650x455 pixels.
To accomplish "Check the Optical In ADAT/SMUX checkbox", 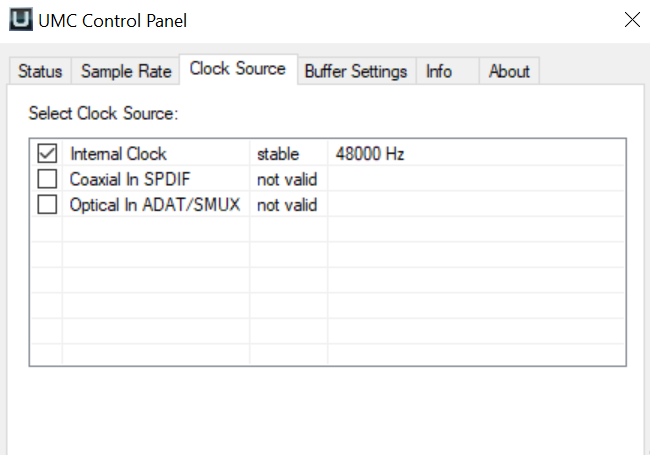I will (47, 204).
